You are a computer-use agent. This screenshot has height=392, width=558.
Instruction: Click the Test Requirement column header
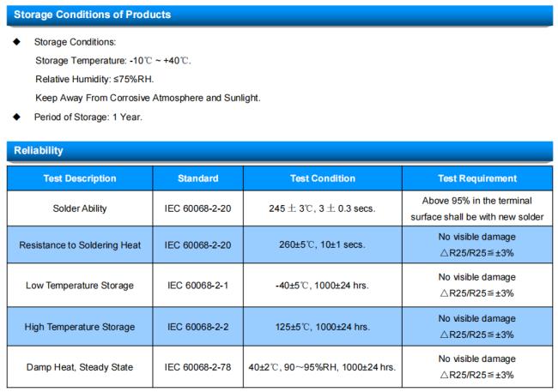tap(477, 178)
